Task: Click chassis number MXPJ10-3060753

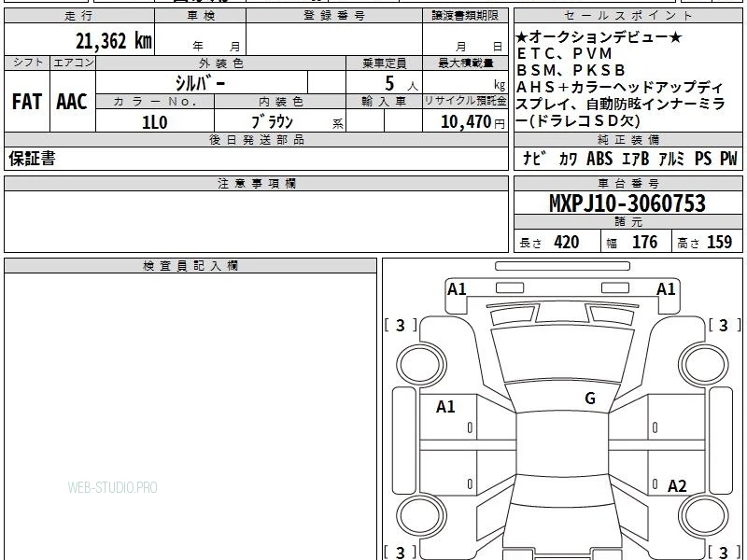Action: point(627,203)
